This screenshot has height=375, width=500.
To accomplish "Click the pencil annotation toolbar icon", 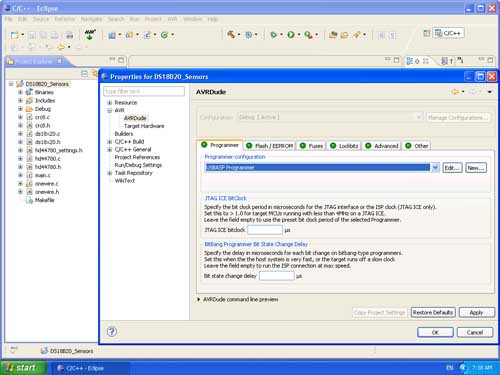I will (357, 35).
